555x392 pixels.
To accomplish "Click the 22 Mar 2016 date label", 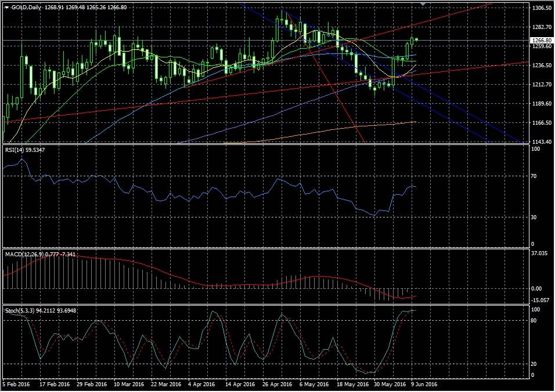I will pos(166,384).
